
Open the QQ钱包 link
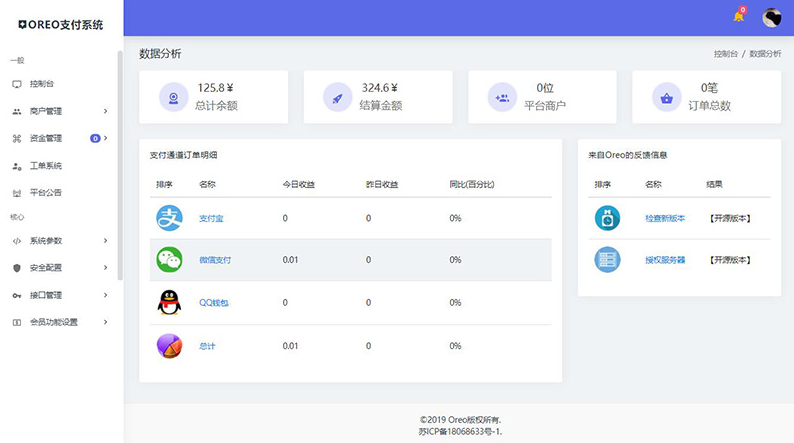[x=214, y=303]
